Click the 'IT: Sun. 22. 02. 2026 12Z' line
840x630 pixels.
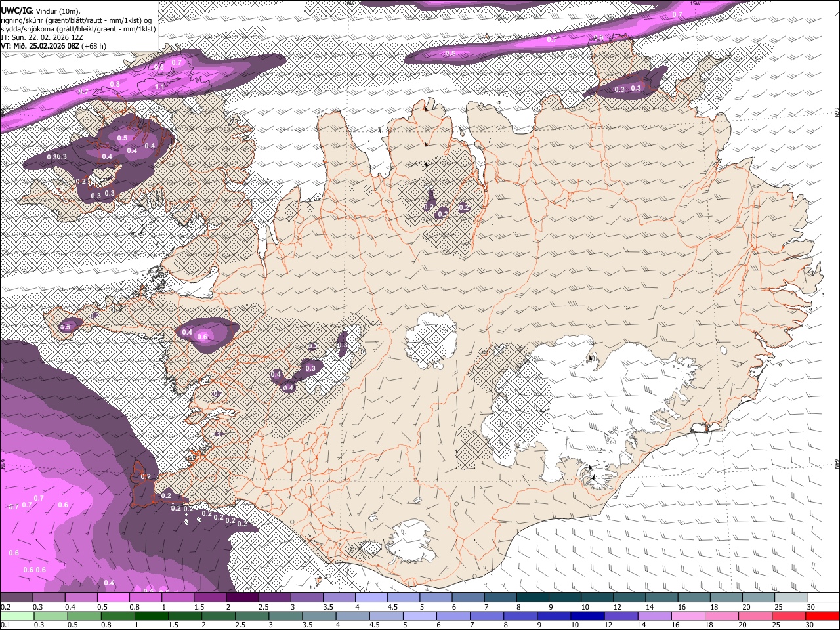(x=42, y=37)
